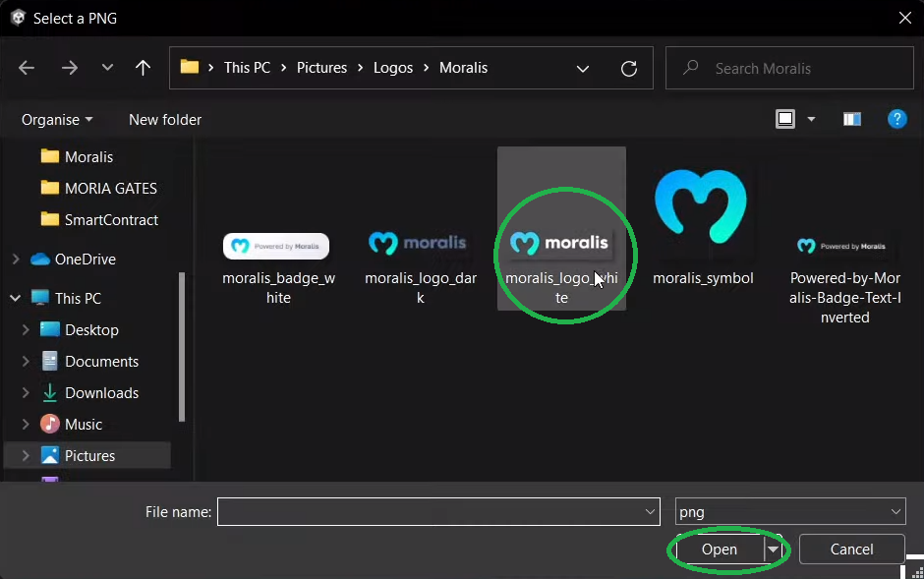Select the moralis_symbol thumbnail
This screenshot has height=579, width=924.
701,206
